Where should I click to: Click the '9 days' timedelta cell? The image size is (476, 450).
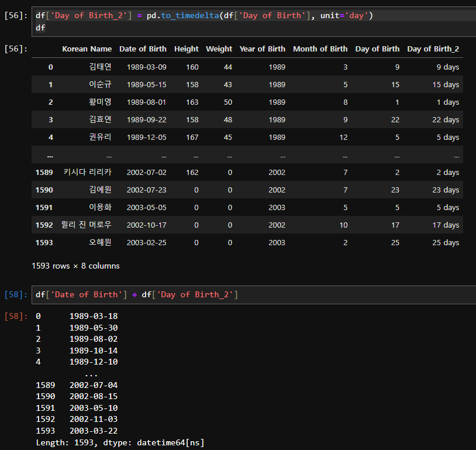(448, 67)
